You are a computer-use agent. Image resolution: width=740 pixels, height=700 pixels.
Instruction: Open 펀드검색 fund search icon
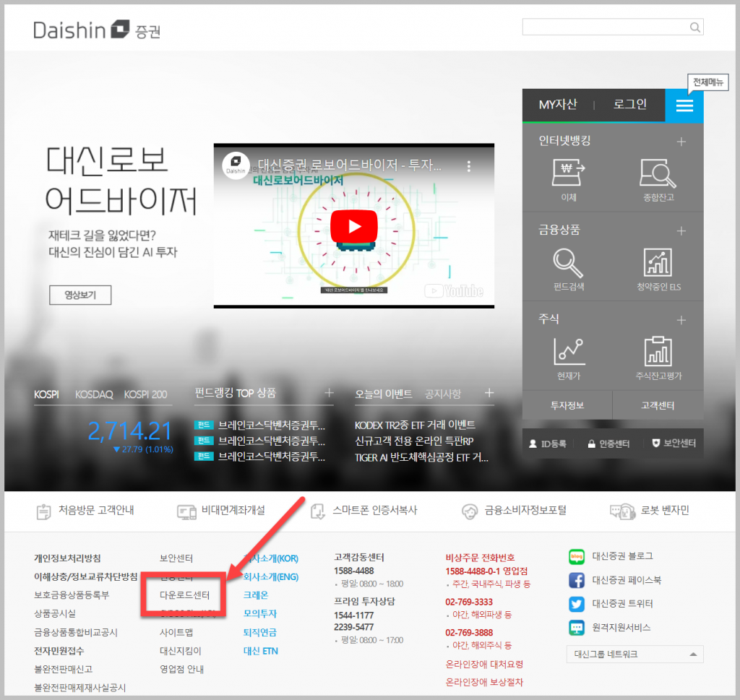pos(568,263)
